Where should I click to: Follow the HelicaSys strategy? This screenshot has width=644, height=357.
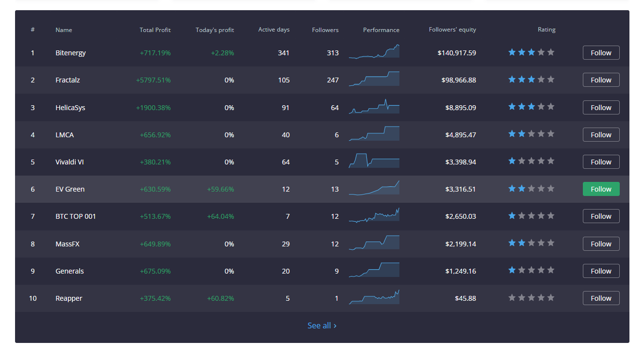coord(601,108)
